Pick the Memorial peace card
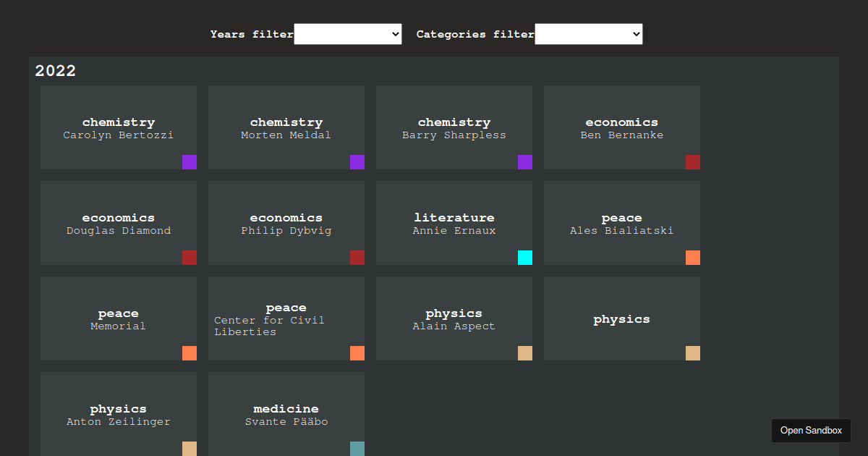868x456 pixels. tap(119, 318)
